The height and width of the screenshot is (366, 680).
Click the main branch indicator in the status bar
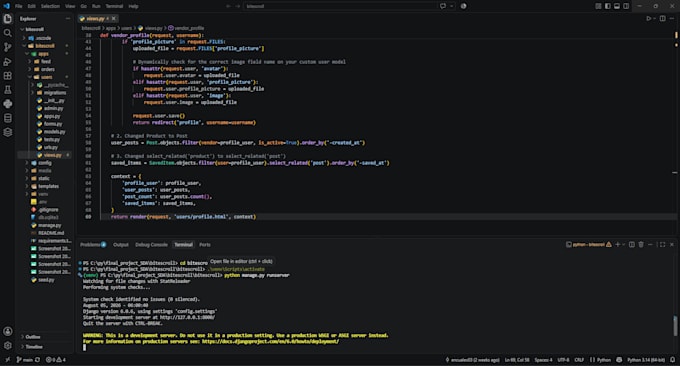24,360
